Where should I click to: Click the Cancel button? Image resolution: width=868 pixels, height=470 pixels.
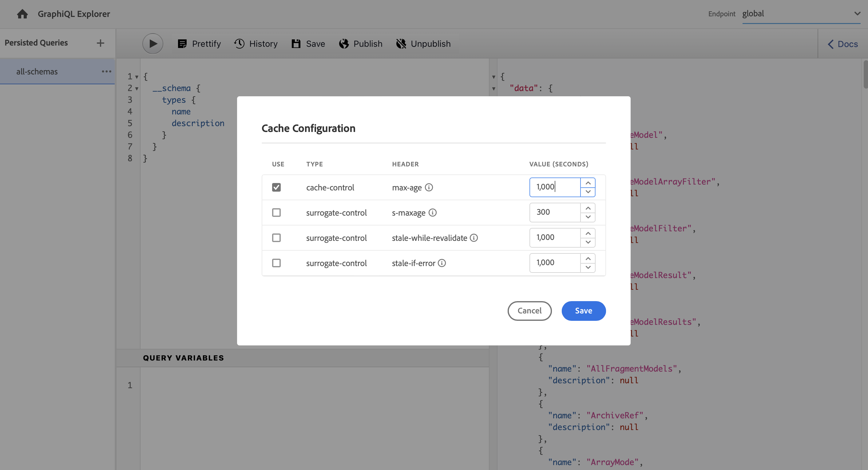[x=529, y=311]
